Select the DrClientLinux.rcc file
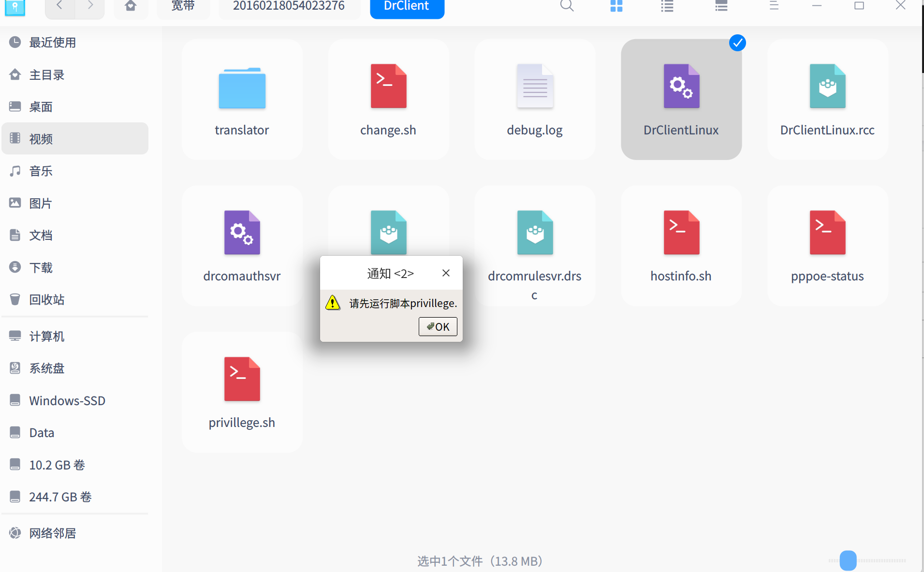 coord(827,99)
